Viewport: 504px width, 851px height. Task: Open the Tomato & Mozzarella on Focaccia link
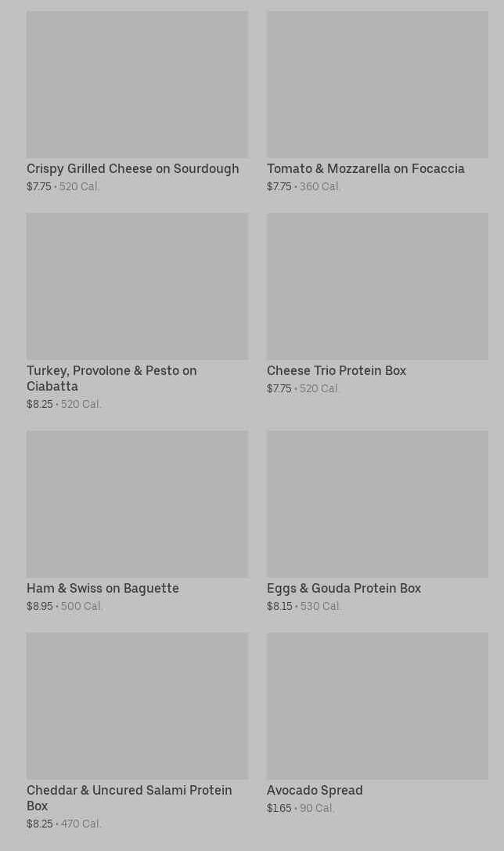tap(365, 169)
